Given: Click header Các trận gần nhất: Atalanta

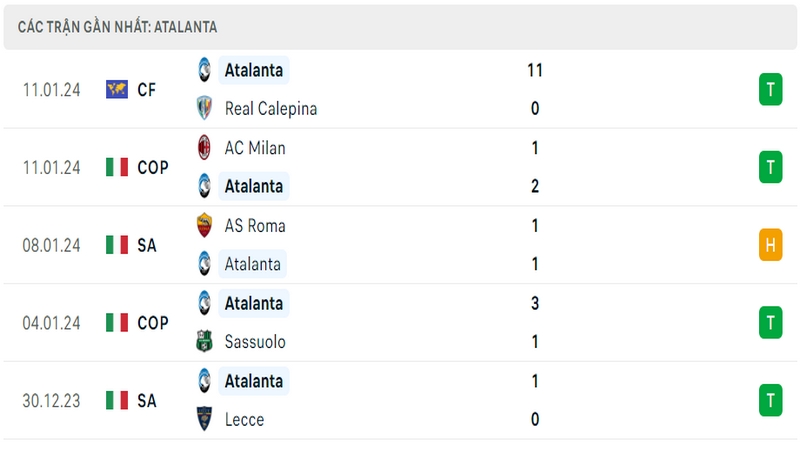Looking at the screenshot, I should 117,27.
